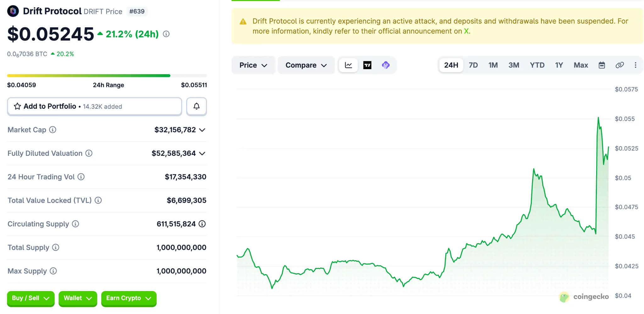The width and height of the screenshot is (644, 314).
Task: Switch chart to 1Y range
Action: [559, 65]
